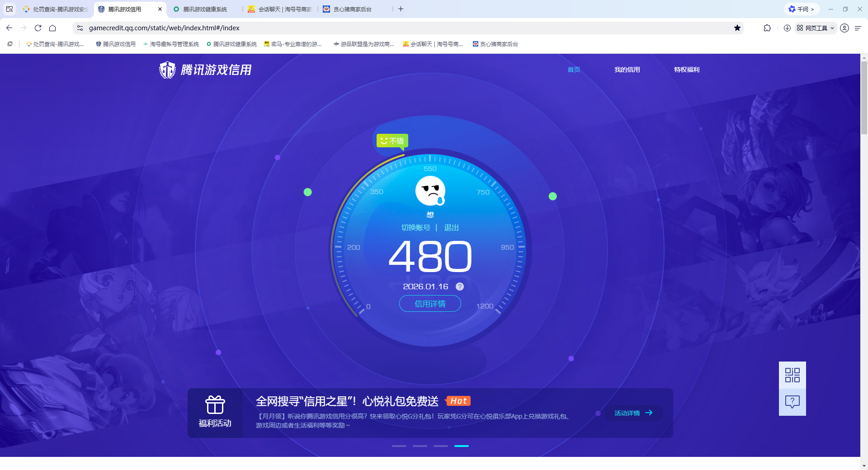Viewport: 868px width, 470px height.
Task: Select 我的信用 in the navigation
Action: coord(627,70)
